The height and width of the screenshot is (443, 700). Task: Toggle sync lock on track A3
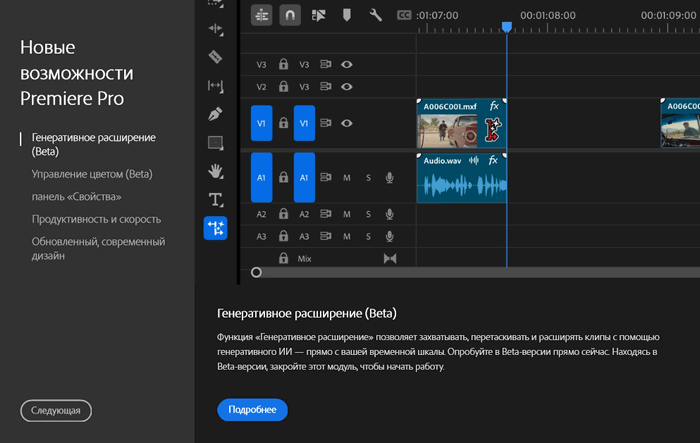click(325, 236)
